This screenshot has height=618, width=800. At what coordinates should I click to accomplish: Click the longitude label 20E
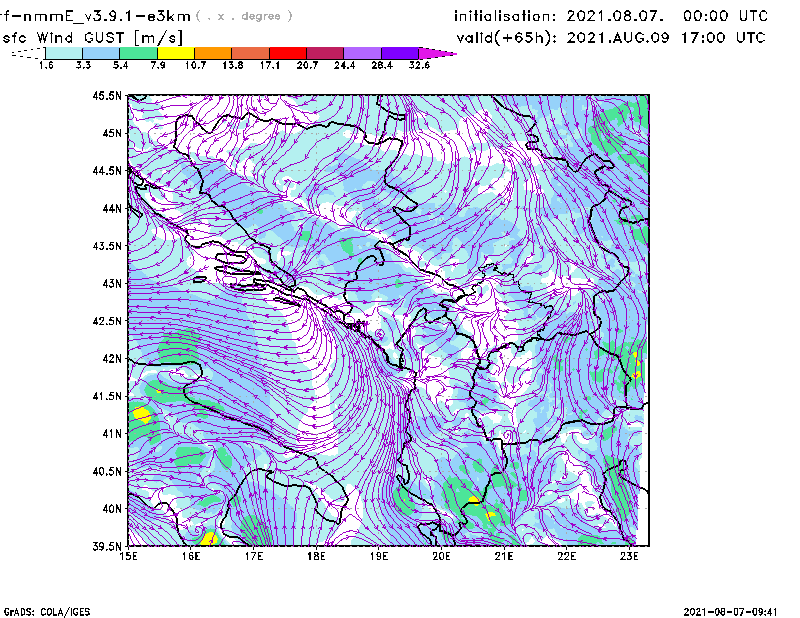coord(441,556)
